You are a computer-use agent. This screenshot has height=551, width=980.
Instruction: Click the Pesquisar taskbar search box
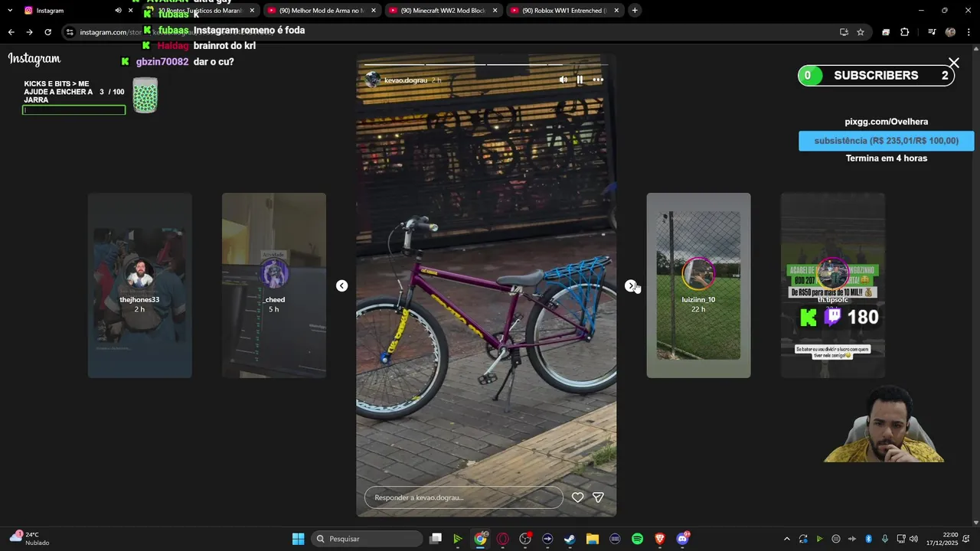[x=368, y=539]
